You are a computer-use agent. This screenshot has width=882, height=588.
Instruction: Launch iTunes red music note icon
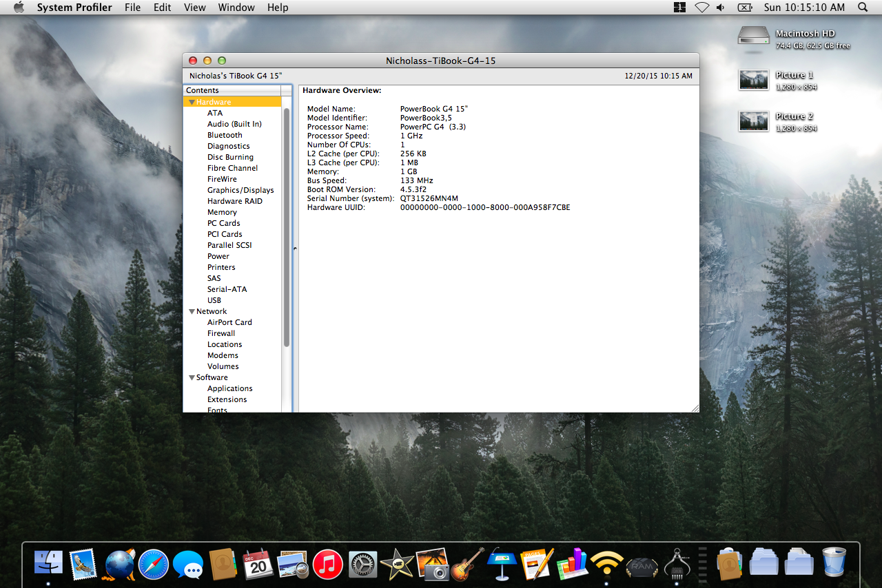pyautogui.click(x=328, y=565)
